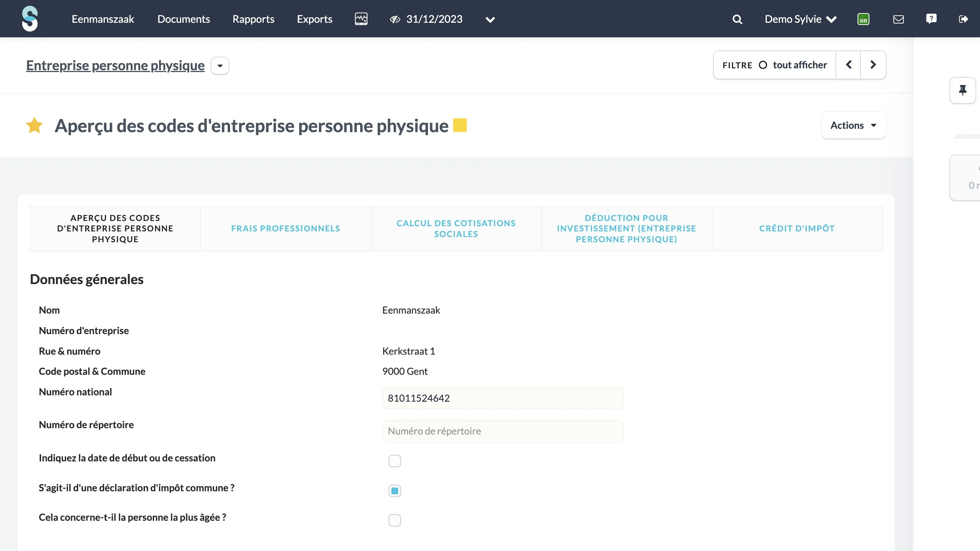
Task: Click the green 'an' badge icon
Action: [x=863, y=19]
